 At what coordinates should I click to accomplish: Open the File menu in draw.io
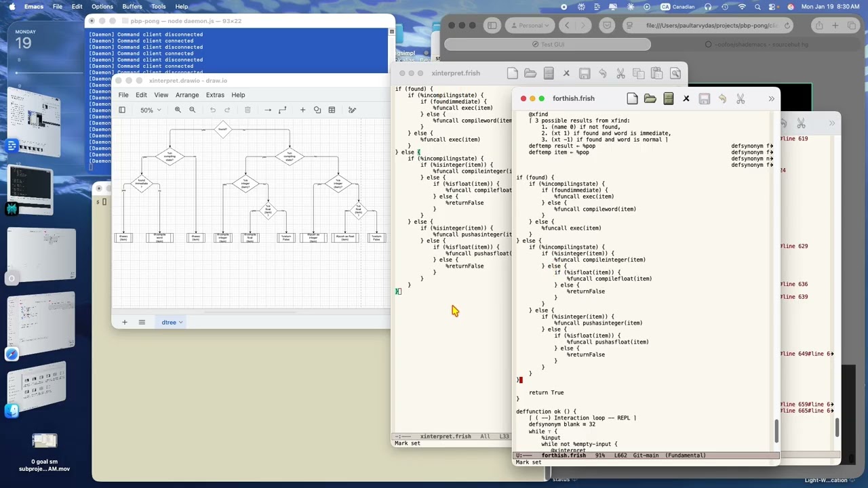[123, 95]
